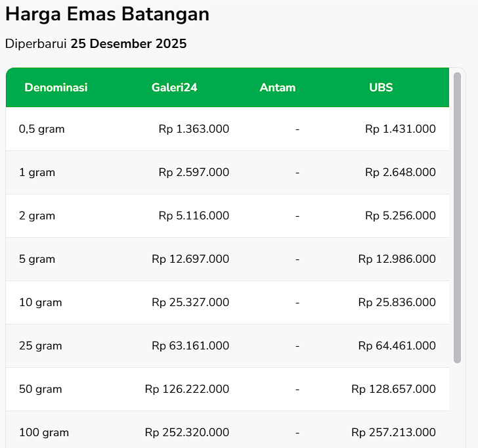478x448 pixels.
Task: Click UBS price Rp 257.213.000
Action: 393,432
